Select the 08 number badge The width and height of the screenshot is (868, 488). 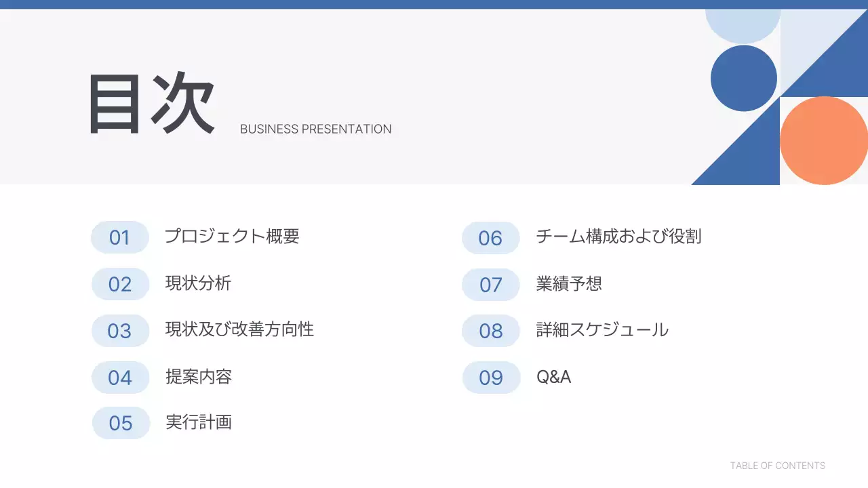(490, 331)
